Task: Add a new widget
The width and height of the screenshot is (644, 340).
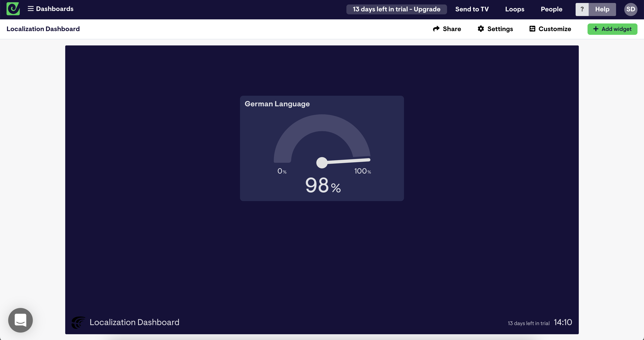Action: [x=612, y=29]
